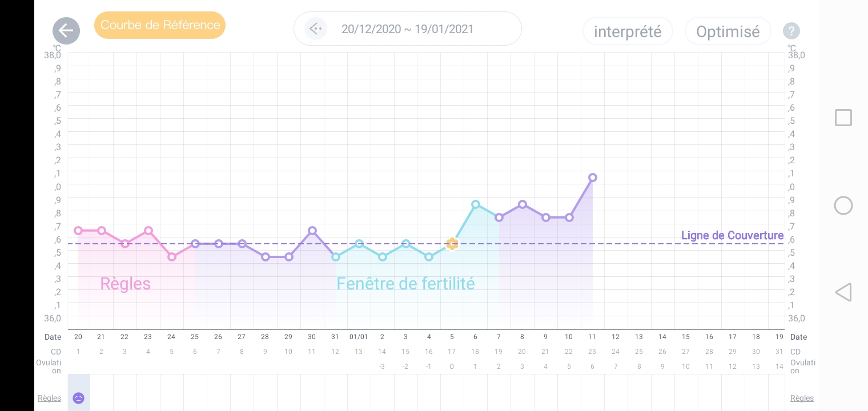Select the temperature point on Dec 20
Viewport: 868px width, 411px height.
pyautogui.click(x=78, y=231)
